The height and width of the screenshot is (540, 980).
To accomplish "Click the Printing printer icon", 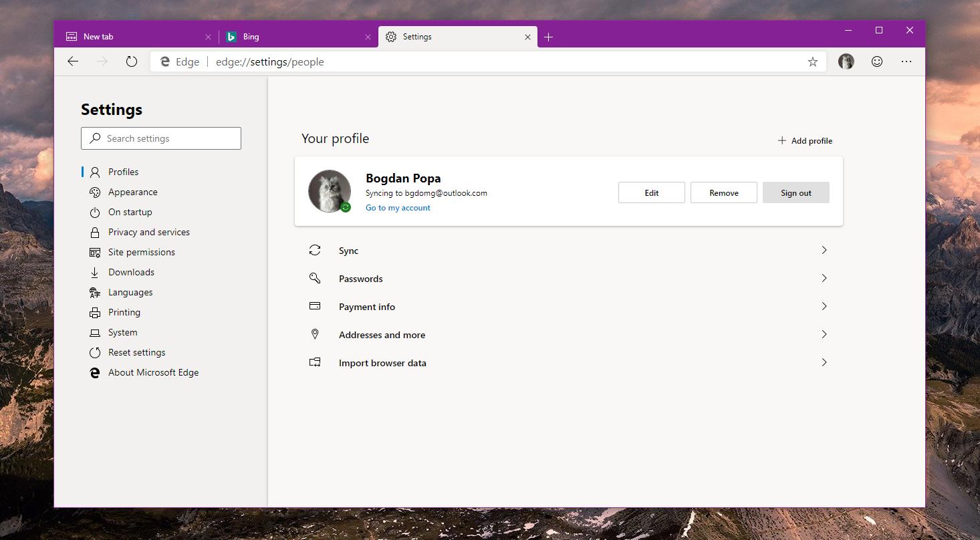I will coord(95,313).
